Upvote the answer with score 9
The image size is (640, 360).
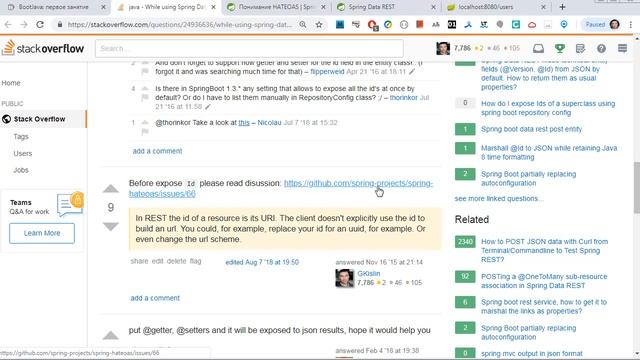(111, 189)
